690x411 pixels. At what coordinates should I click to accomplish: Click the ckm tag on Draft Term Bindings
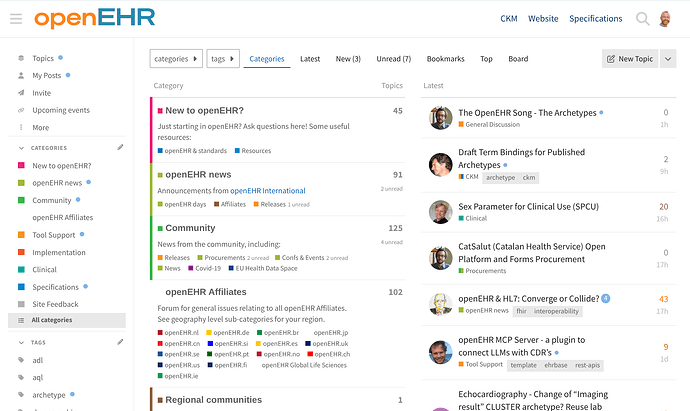(x=529, y=178)
